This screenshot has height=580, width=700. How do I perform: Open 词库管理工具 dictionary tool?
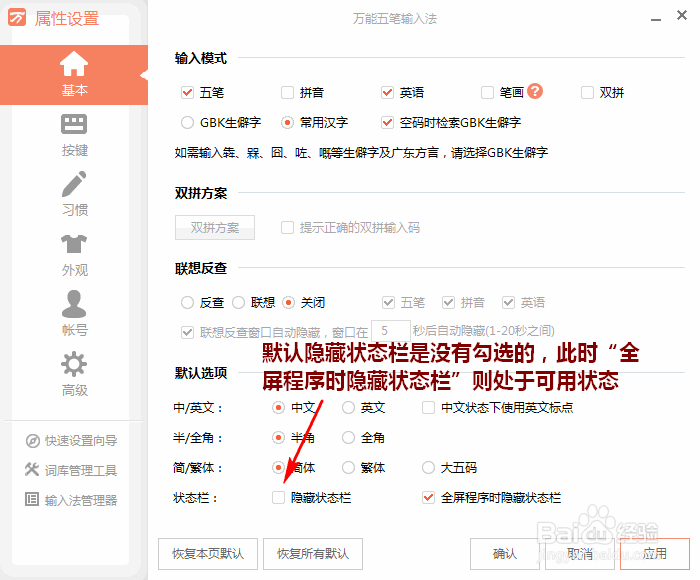(x=71, y=470)
